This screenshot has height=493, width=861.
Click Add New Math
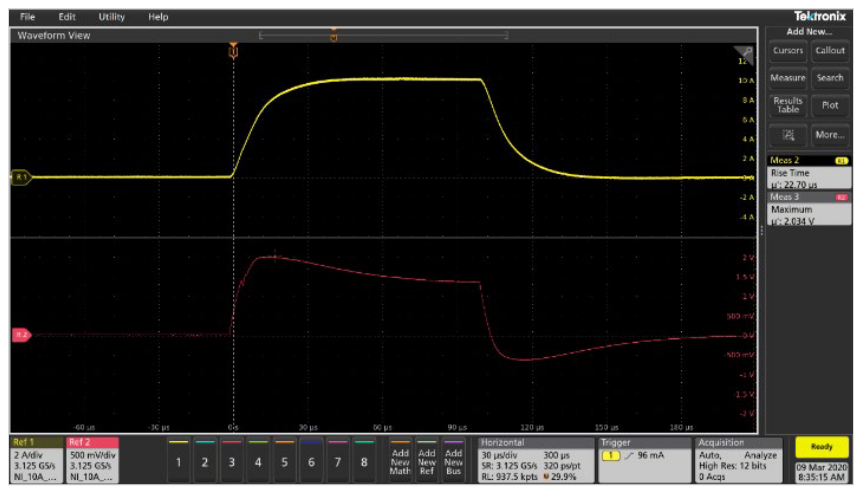pos(400,460)
